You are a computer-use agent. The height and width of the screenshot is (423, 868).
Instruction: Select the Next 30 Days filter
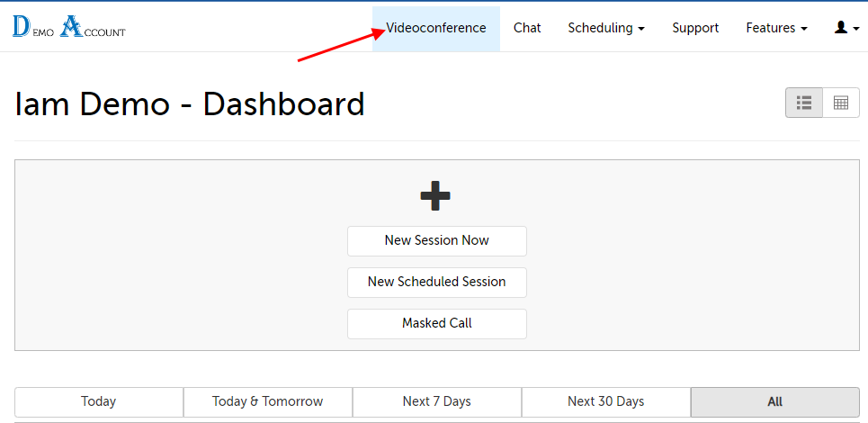605,401
